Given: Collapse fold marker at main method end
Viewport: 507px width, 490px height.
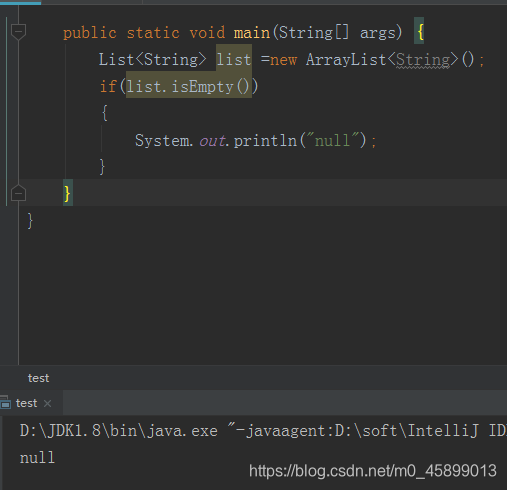Looking at the screenshot, I should click(x=18, y=193).
